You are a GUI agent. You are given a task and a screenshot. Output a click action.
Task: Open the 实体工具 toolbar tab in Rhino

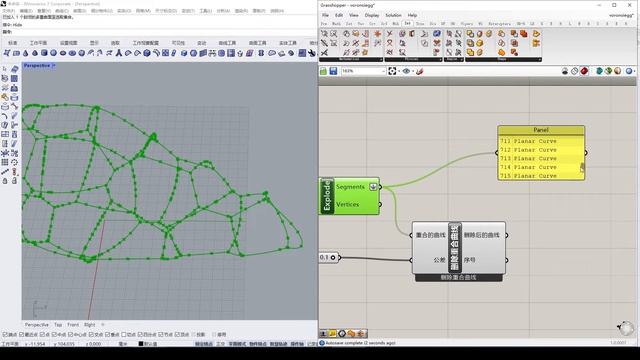[x=288, y=43]
